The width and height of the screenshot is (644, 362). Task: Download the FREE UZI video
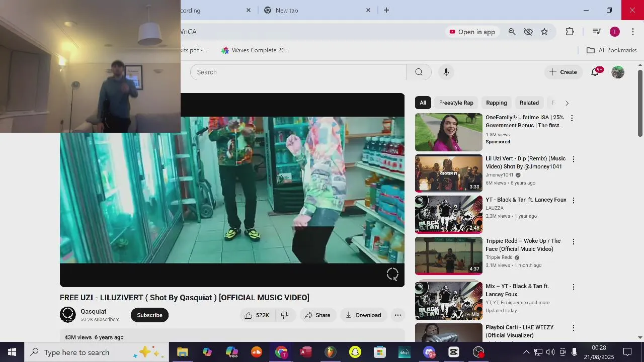click(x=363, y=315)
